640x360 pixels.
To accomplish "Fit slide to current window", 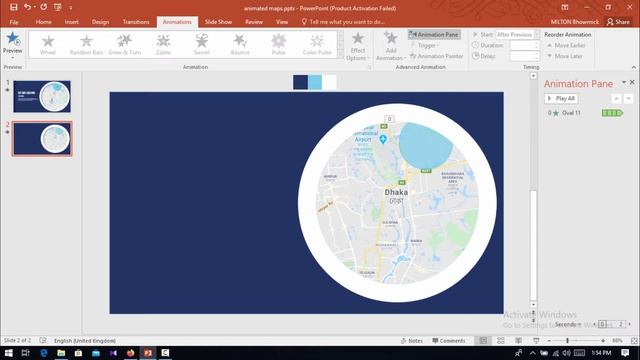I will click(x=634, y=340).
